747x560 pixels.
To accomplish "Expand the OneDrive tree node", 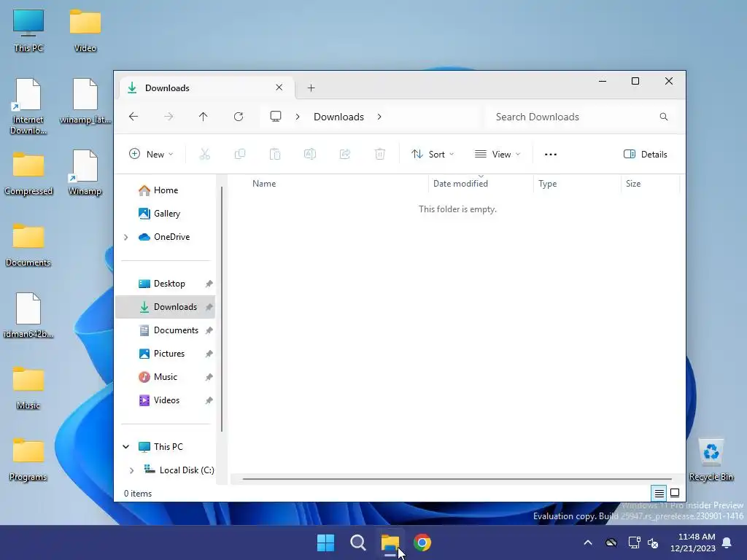I will 125,237.
